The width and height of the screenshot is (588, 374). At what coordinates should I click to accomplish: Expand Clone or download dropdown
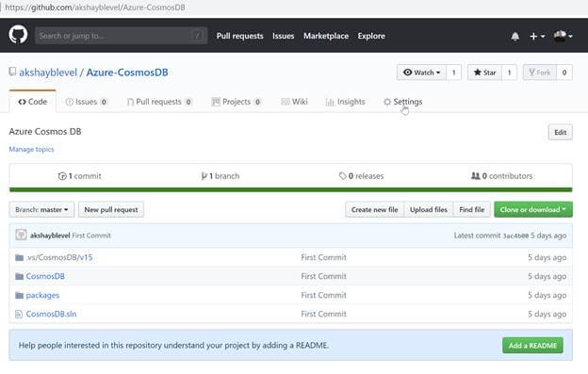point(533,209)
